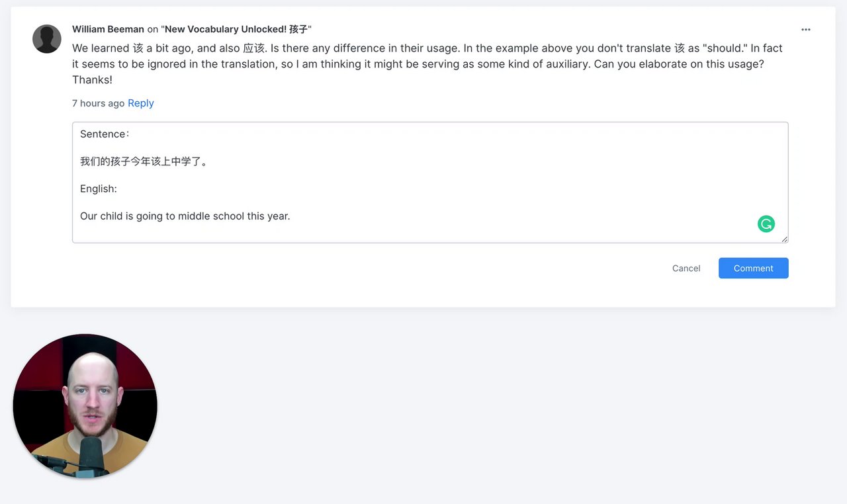Viewport: 847px width, 504px height.
Task: Click the William Beeman username
Action: pyautogui.click(x=108, y=29)
